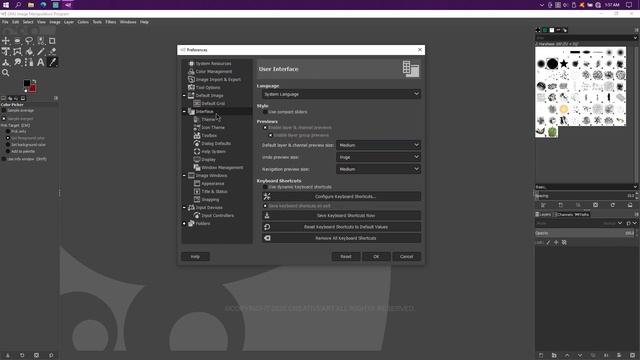Open File Explorer from taskbar
The width and height of the screenshot is (640, 360).
(31, 5)
